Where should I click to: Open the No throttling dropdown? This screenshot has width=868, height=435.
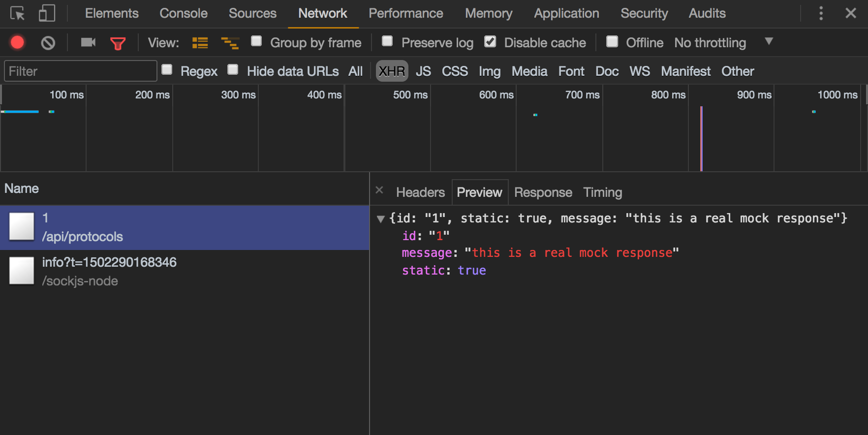[721, 43]
